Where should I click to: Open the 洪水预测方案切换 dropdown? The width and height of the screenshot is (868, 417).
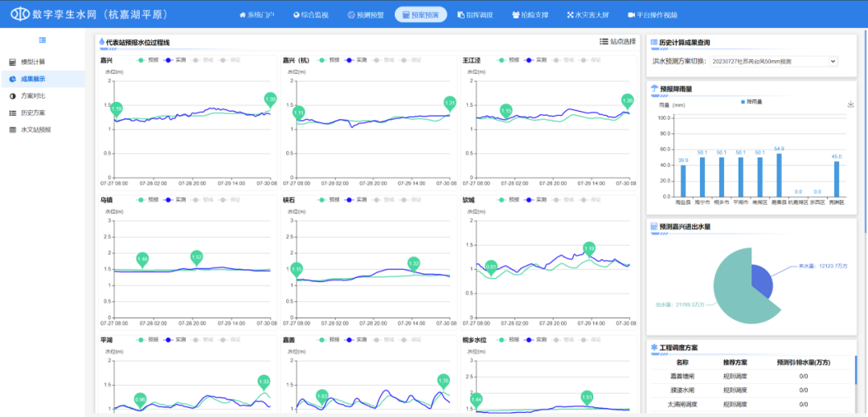(774, 61)
